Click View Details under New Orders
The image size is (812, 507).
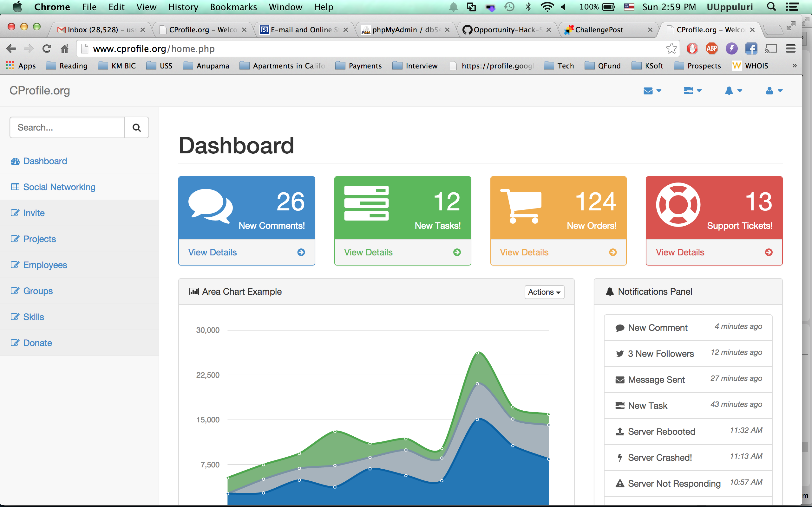coord(524,252)
